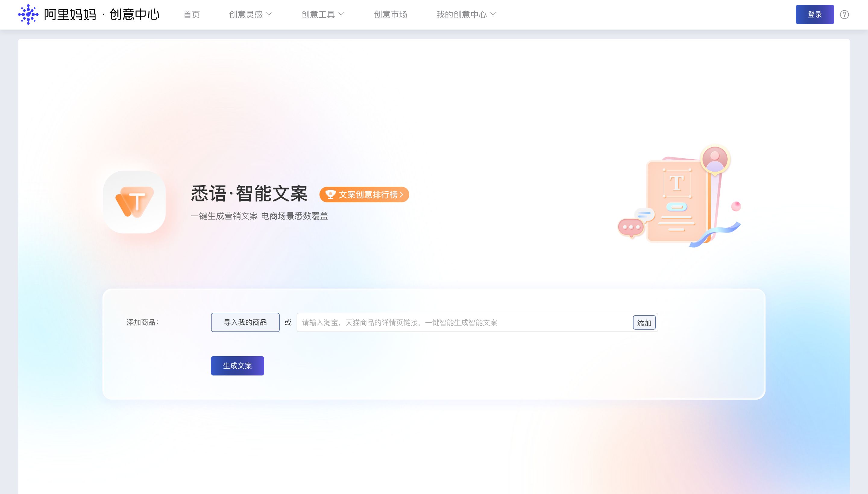Expand the 创意灵感 dropdown menu

[250, 14]
